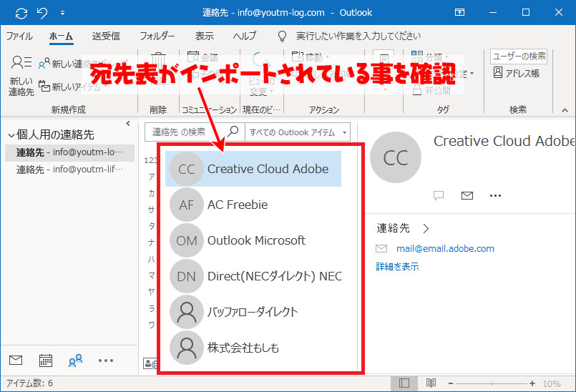Open the contact card more options ellipsis
The width and height of the screenshot is (576, 392).
point(495,195)
